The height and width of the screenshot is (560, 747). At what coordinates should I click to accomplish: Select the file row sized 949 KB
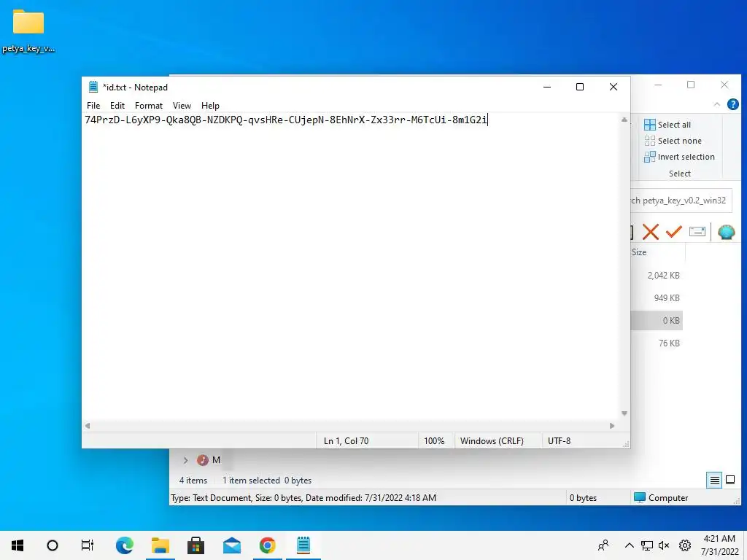[x=657, y=298]
